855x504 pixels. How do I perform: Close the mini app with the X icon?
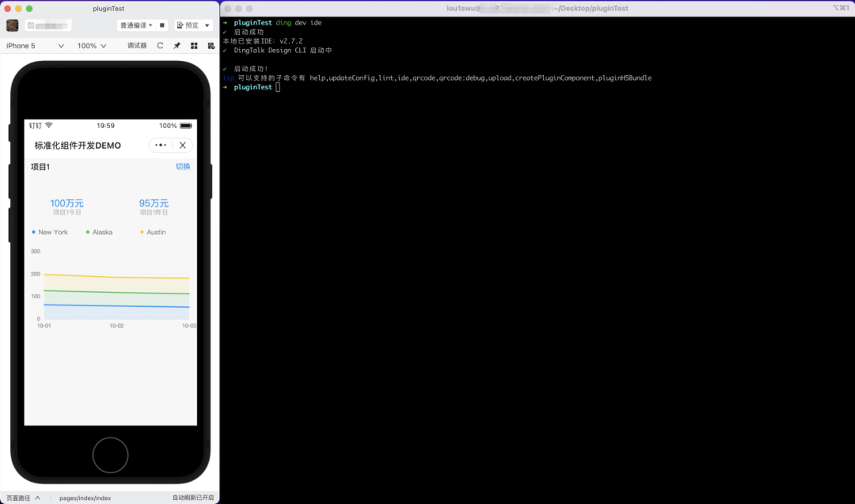(183, 146)
